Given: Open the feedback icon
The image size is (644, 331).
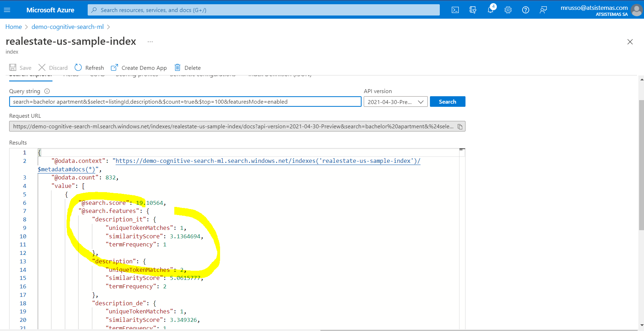Looking at the screenshot, I should coord(543,10).
